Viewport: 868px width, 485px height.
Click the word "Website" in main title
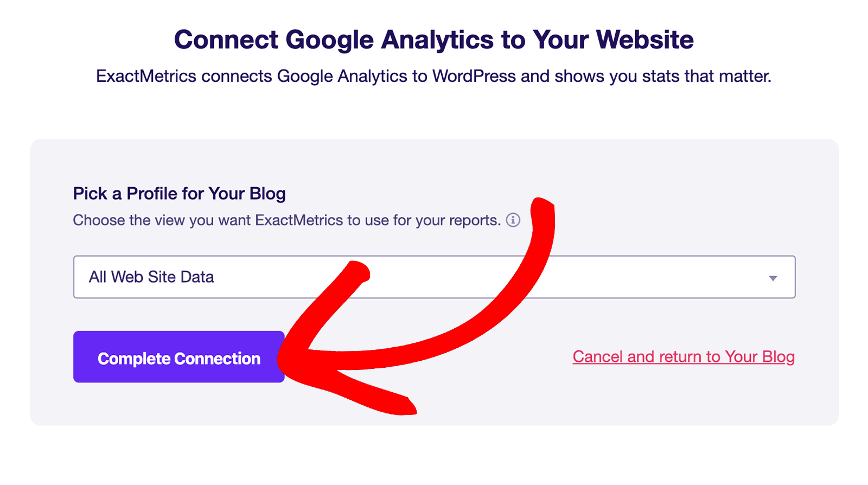click(644, 40)
